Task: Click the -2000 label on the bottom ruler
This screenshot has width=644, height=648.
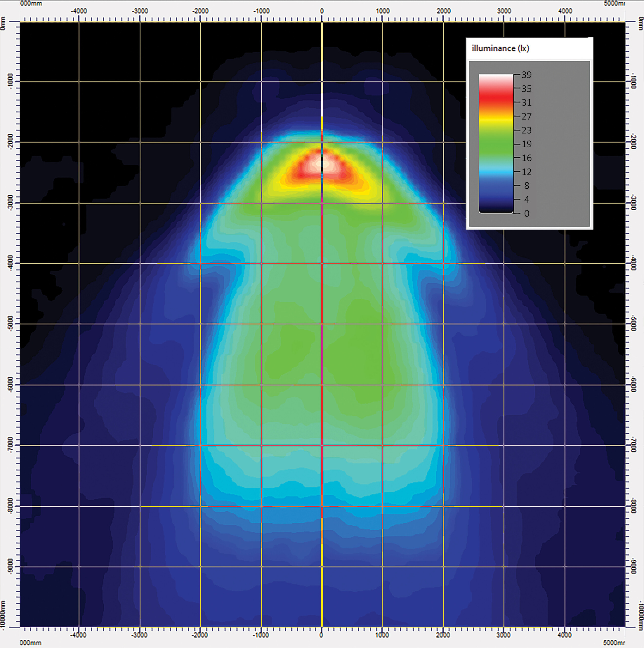Action: point(200,635)
